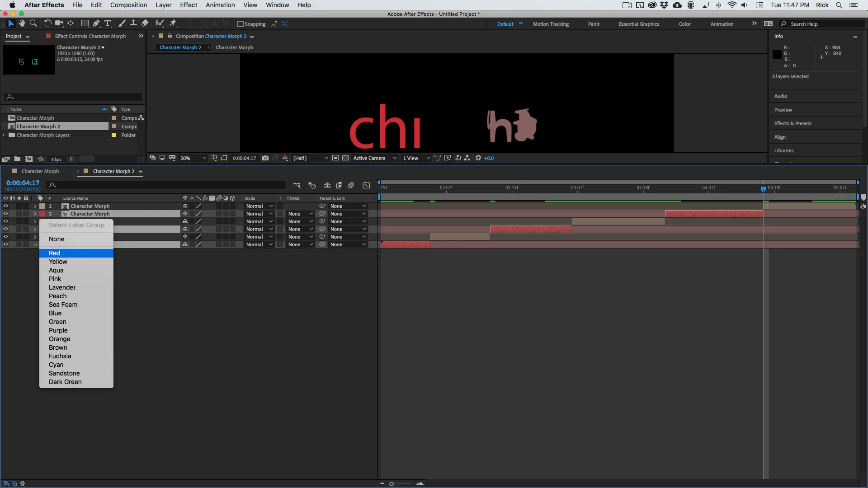Choose Yellow from label color menu
Viewport: 868px width, 488px height.
(58, 262)
